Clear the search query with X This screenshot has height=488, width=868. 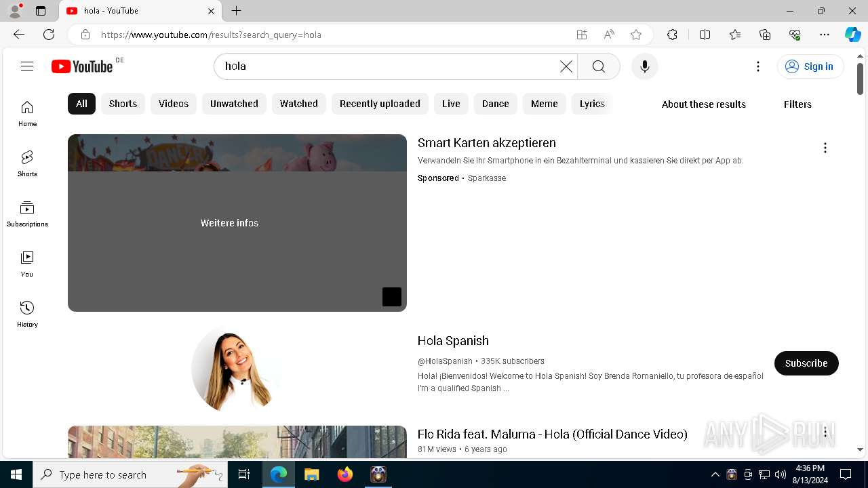(x=566, y=66)
